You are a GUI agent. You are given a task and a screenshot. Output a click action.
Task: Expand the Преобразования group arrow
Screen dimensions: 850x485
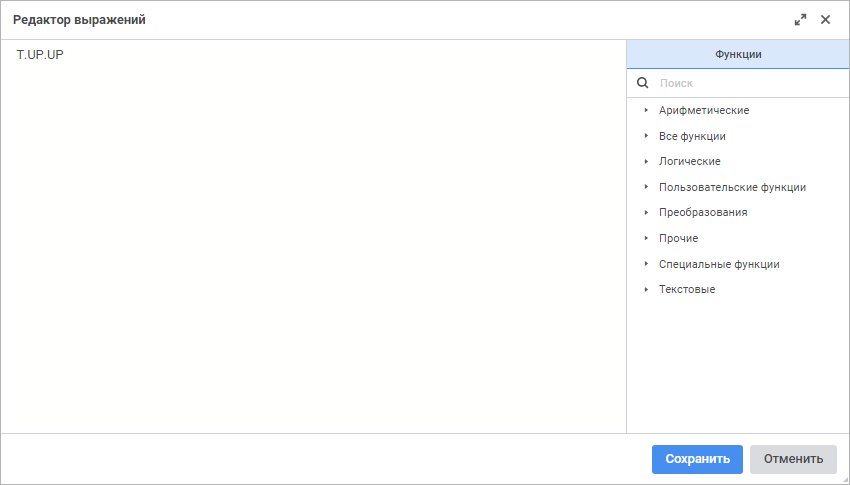tap(646, 212)
